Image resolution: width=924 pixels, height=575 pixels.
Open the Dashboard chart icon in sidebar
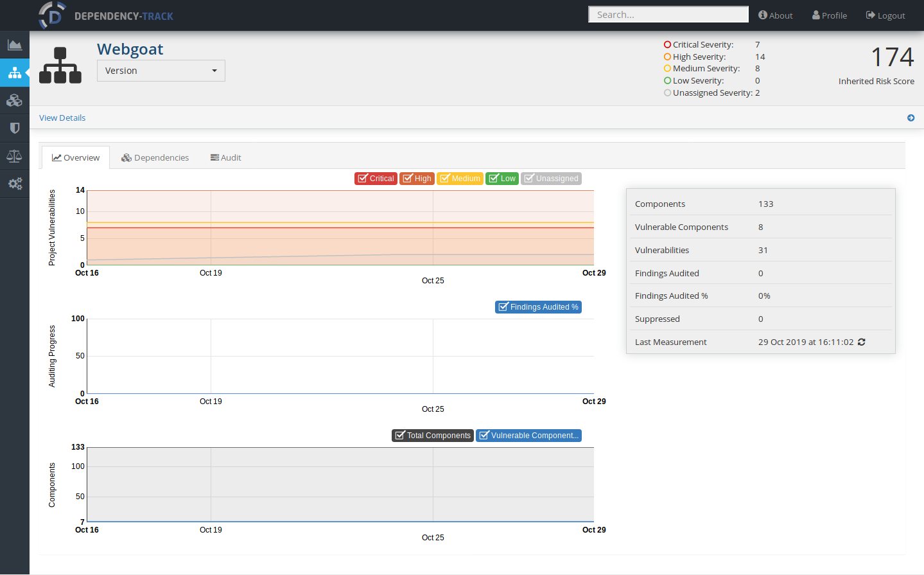pyautogui.click(x=14, y=45)
